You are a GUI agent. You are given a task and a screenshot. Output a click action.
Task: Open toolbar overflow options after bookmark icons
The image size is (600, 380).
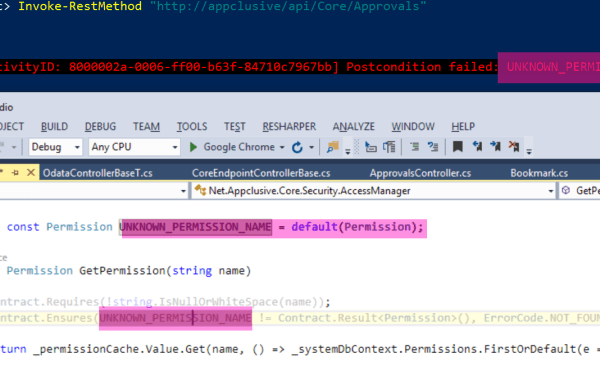point(529,152)
